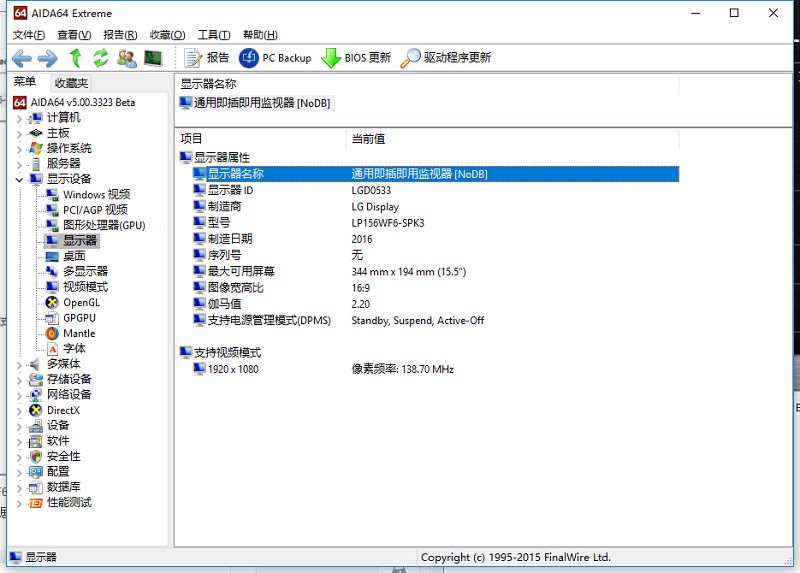
Task: Switch to the 菜单 tab
Action: click(24, 82)
